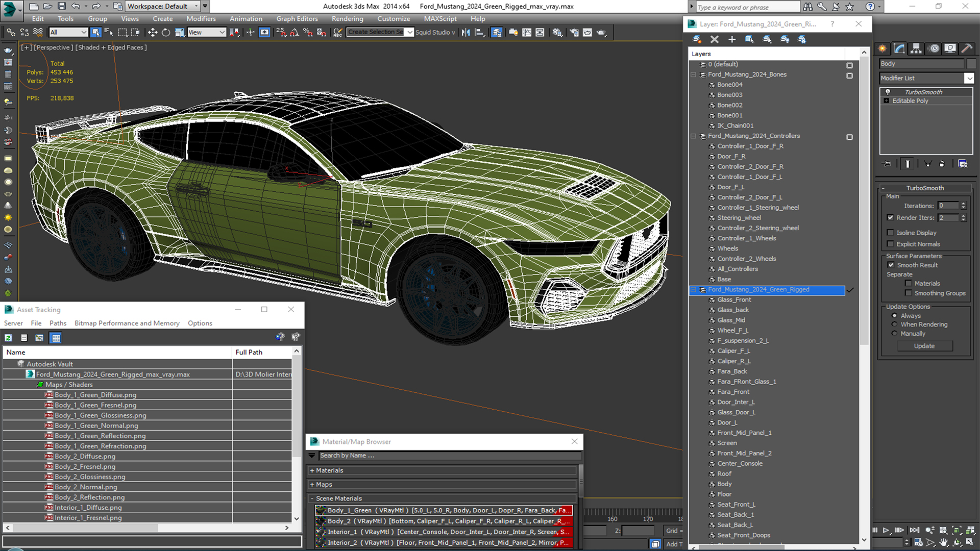This screenshot has width=980, height=551.
Task: Check Separate by Materials
Action: click(x=909, y=283)
